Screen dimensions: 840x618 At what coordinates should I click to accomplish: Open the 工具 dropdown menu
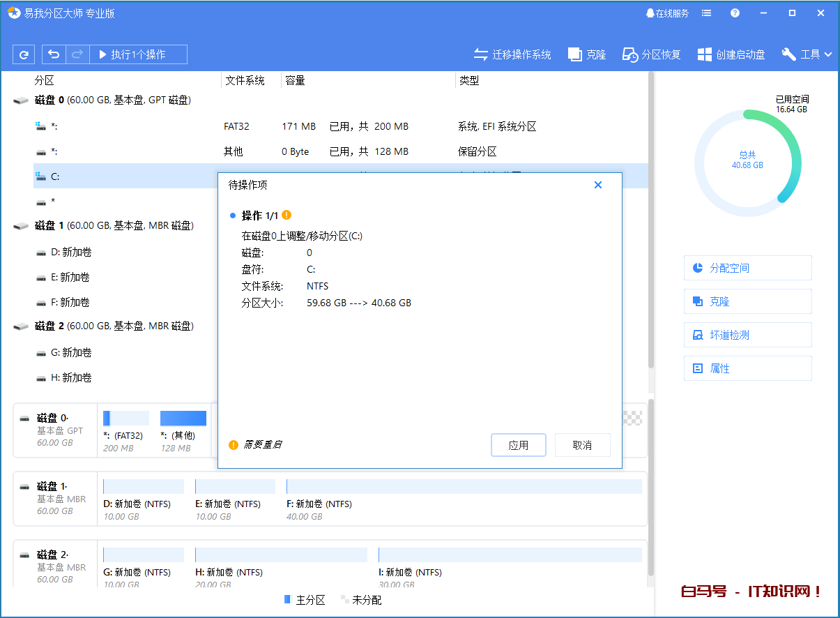pos(807,54)
